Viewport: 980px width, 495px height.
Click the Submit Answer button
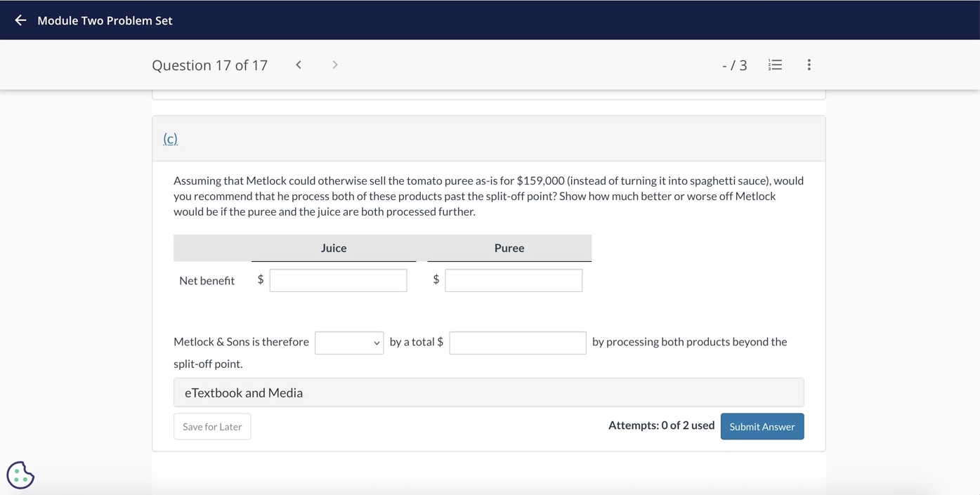click(762, 426)
